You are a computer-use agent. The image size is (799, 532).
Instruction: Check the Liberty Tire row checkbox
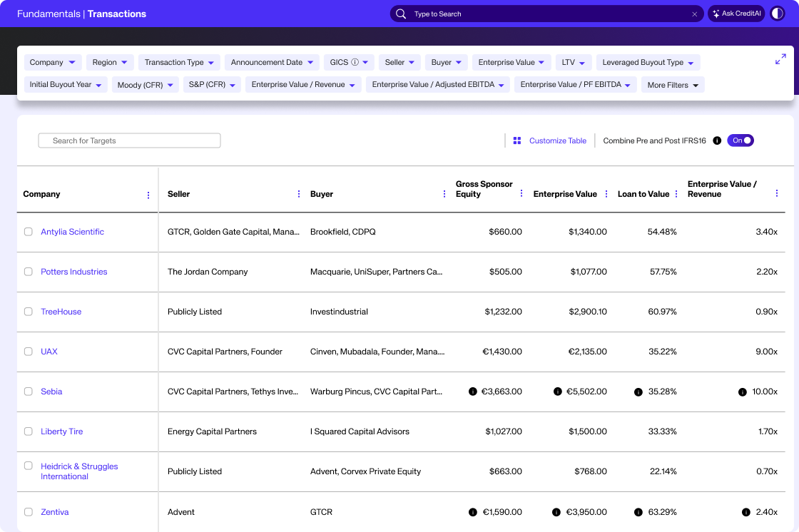click(29, 431)
